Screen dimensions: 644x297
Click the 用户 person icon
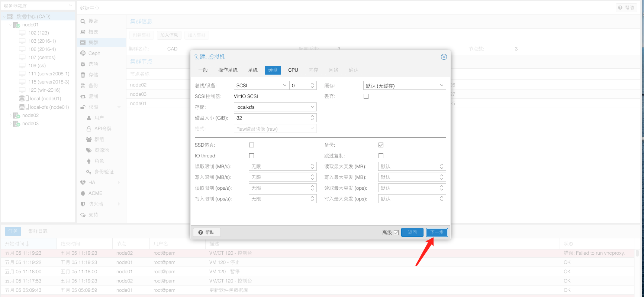tap(89, 118)
